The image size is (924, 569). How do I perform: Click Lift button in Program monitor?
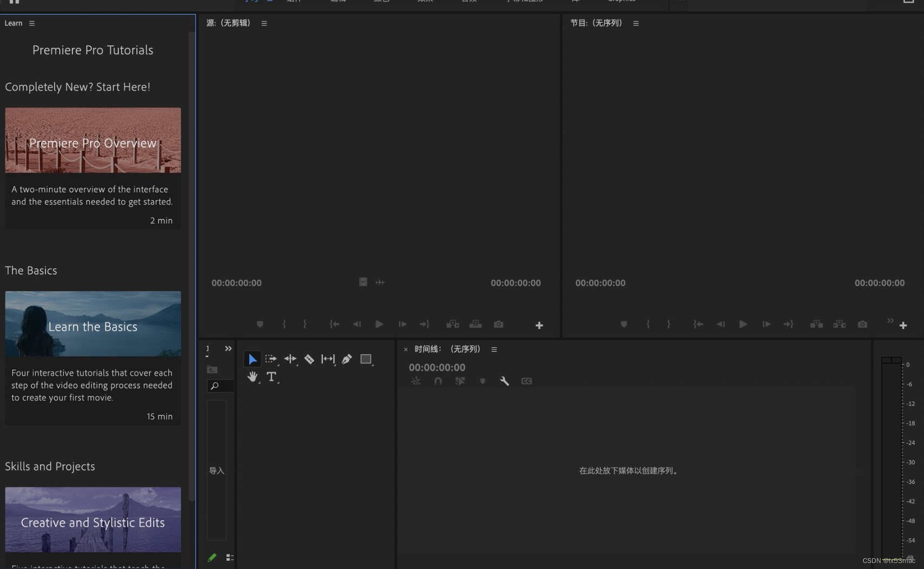tap(816, 324)
